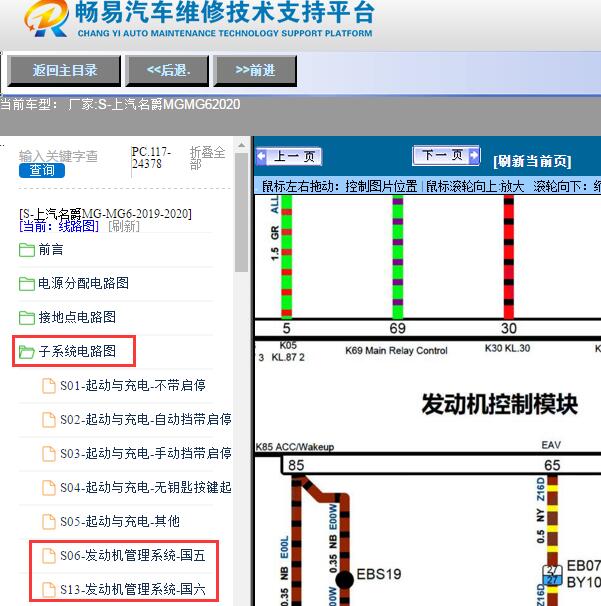Click document icon for S06-发动机管理系统-国五

[49, 556]
